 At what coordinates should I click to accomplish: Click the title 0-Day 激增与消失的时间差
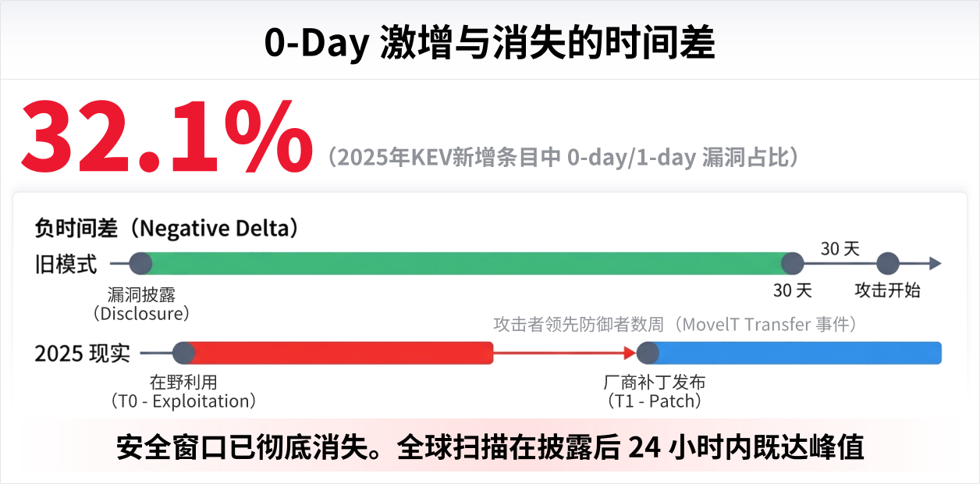pyautogui.click(x=489, y=43)
